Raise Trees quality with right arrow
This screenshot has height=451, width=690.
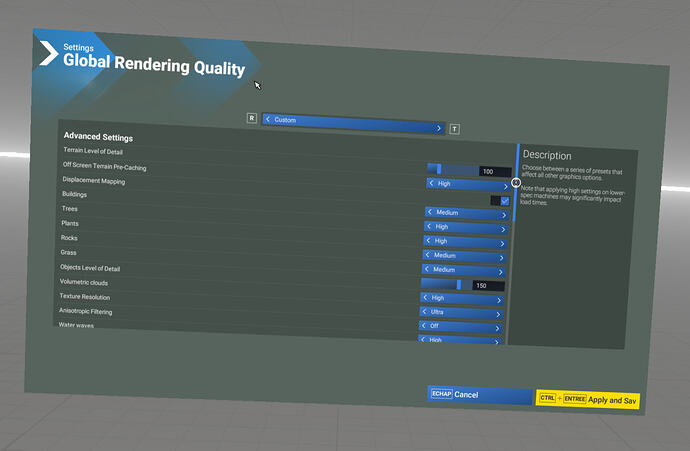click(x=503, y=229)
